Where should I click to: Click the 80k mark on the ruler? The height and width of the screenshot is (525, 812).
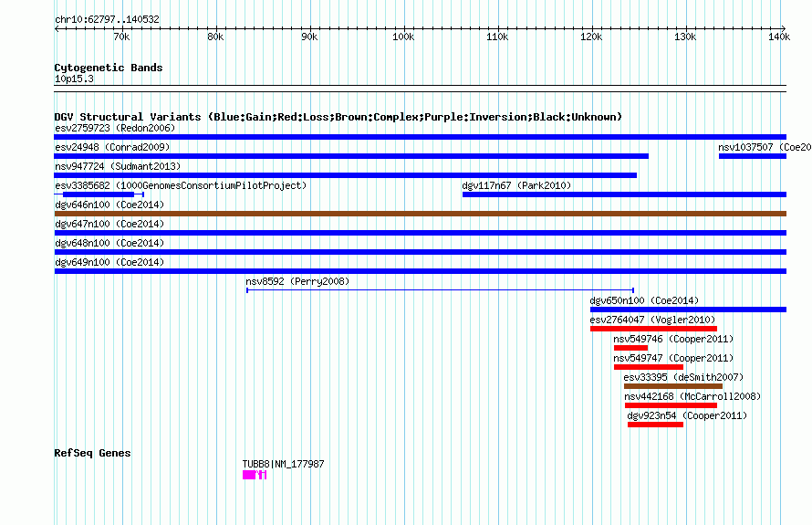point(215,37)
